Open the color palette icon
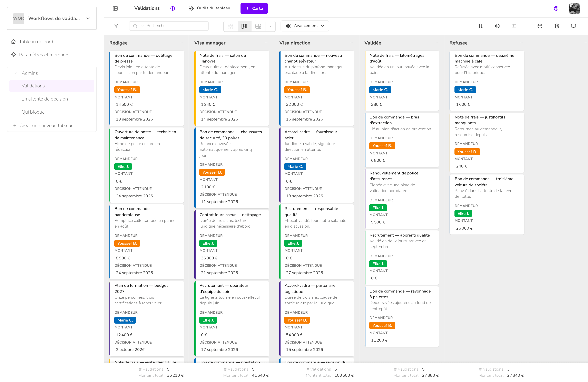Viewport: 588px width, 382px height. click(x=497, y=26)
